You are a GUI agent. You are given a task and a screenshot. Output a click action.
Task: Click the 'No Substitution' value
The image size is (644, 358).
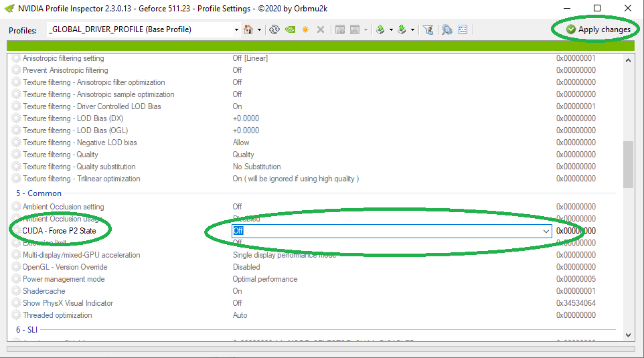click(x=256, y=167)
